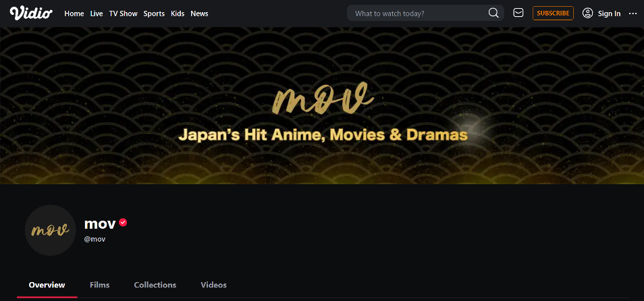Open the Live menu item
Image resolution: width=644 pixels, height=301 pixels.
[97, 13]
